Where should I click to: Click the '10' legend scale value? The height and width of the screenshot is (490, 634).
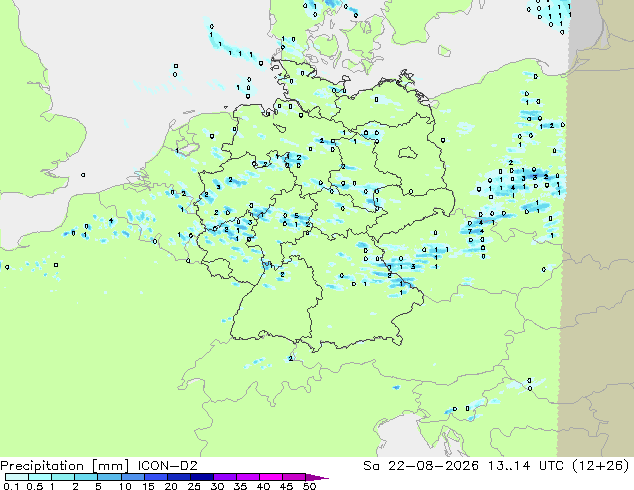[x=125, y=486]
